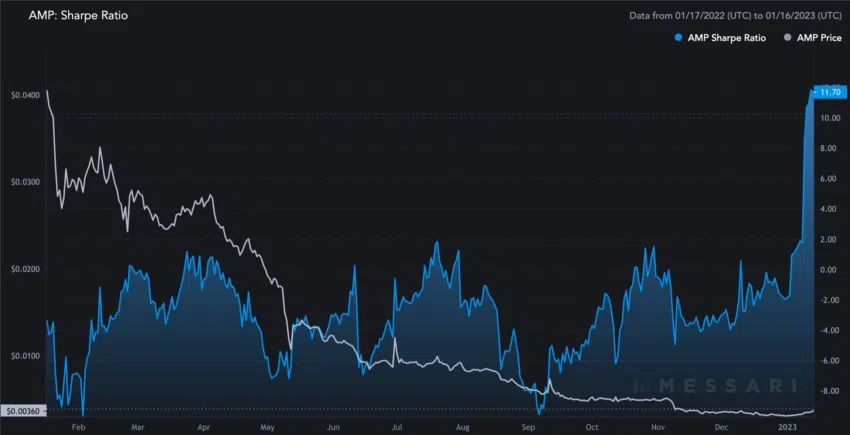
Task: Click the 4.00 Sharpe axis label
Action: pos(830,209)
